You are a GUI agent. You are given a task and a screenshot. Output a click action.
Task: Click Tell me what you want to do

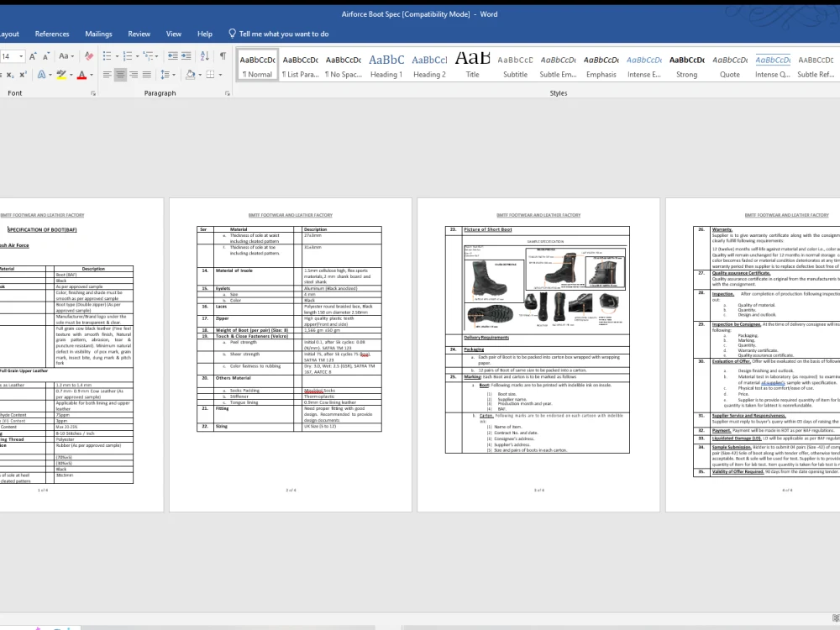(x=284, y=34)
